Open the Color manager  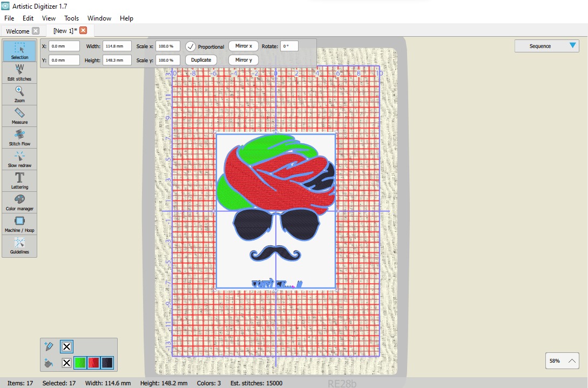(19, 202)
